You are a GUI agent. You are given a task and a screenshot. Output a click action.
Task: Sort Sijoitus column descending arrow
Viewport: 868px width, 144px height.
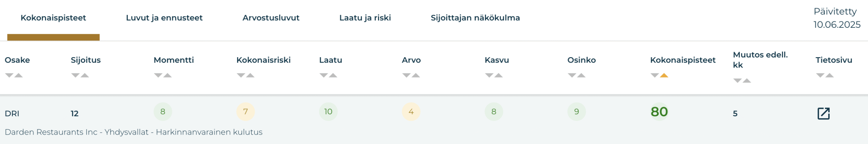[x=75, y=75]
